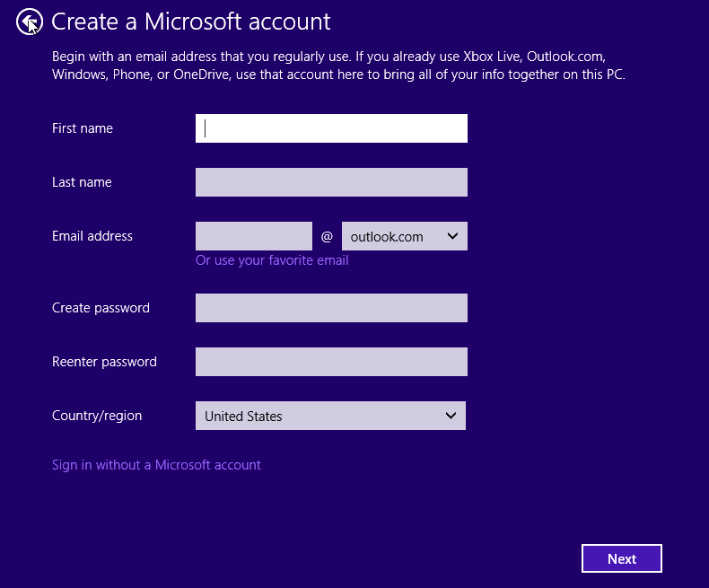
Task: Click the First name text box
Action: (331, 128)
